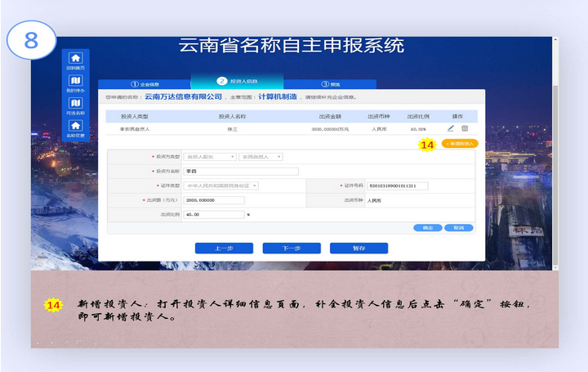
Task: Focus the 证件号码 ID number field
Action: coord(398,186)
